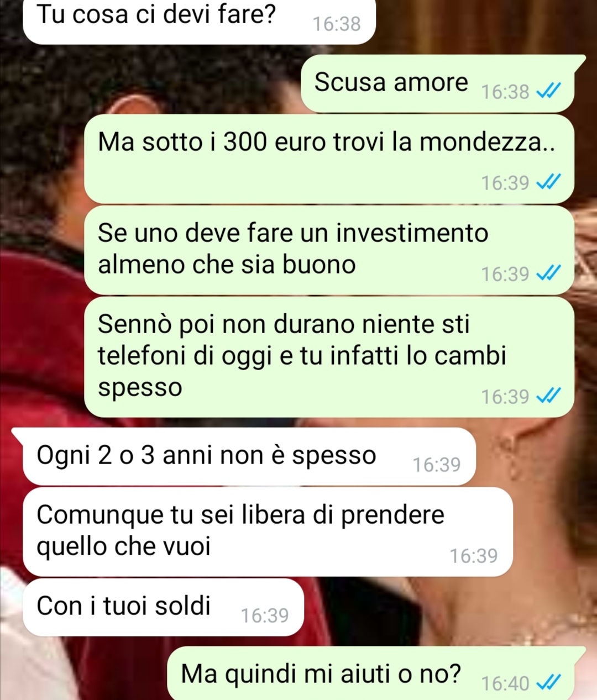Tap the 16:40 timestamp on last message

(505, 683)
